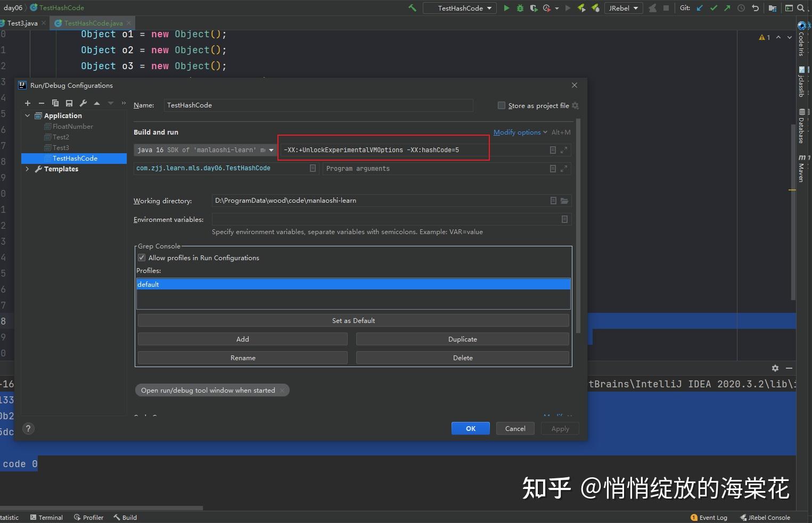
Task: Click the Run with Profiler icon
Action: coord(547,8)
